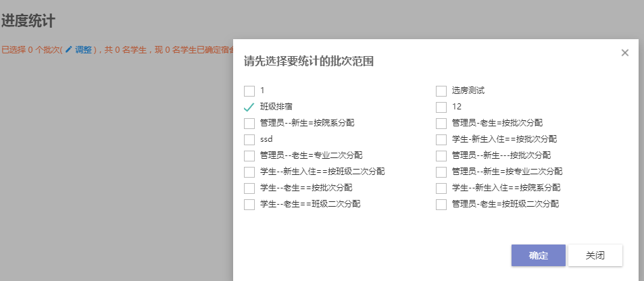Screen dimensions: 644x281
Task: Tick the 选房测试 checkbox
Action: coord(441,91)
